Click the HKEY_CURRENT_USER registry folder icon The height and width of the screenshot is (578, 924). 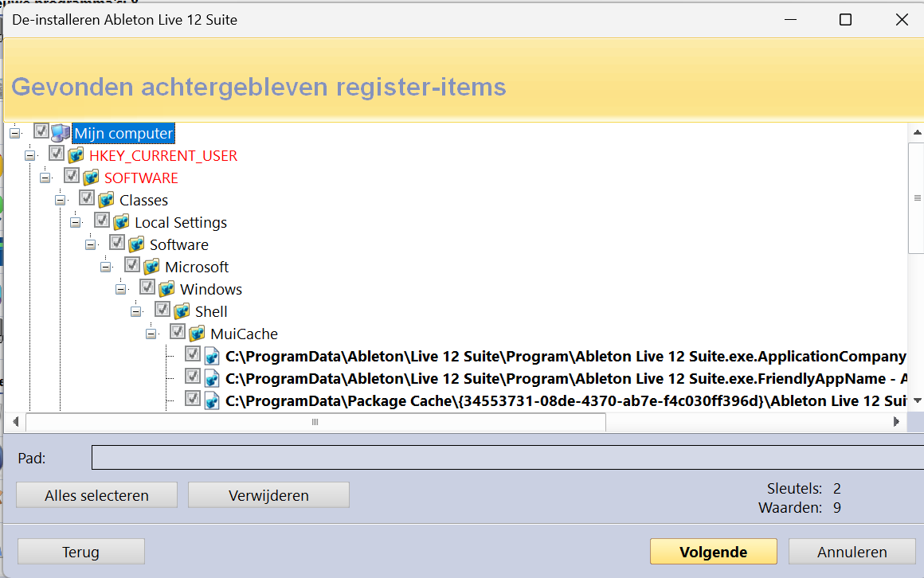76,155
